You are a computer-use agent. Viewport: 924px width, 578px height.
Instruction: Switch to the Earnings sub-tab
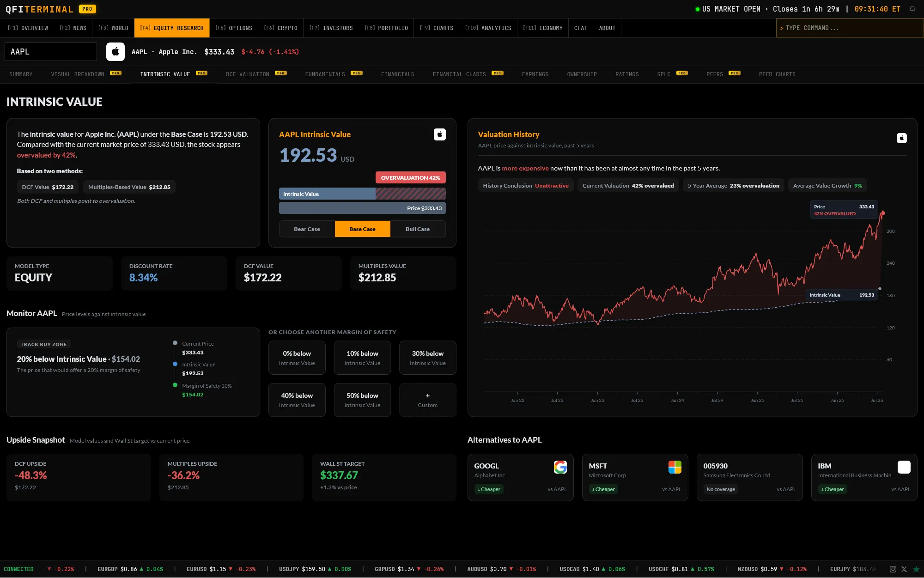[x=535, y=74]
